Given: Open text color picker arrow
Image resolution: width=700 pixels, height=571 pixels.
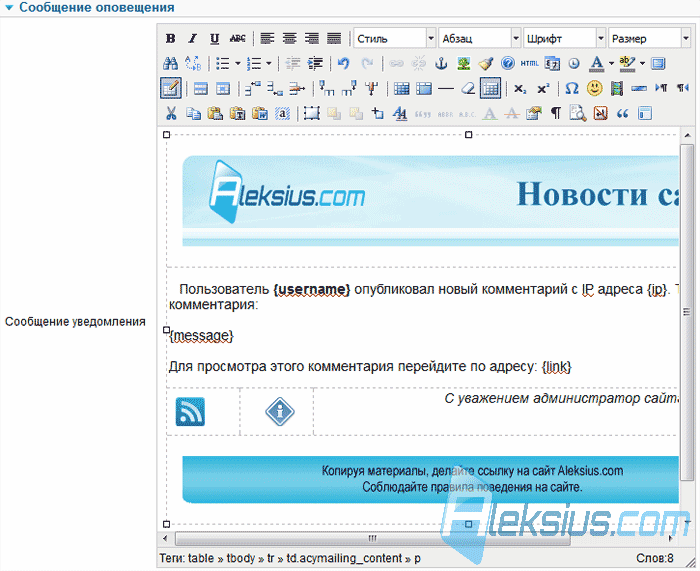Looking at the screenshot, I should tap(611, 63).
